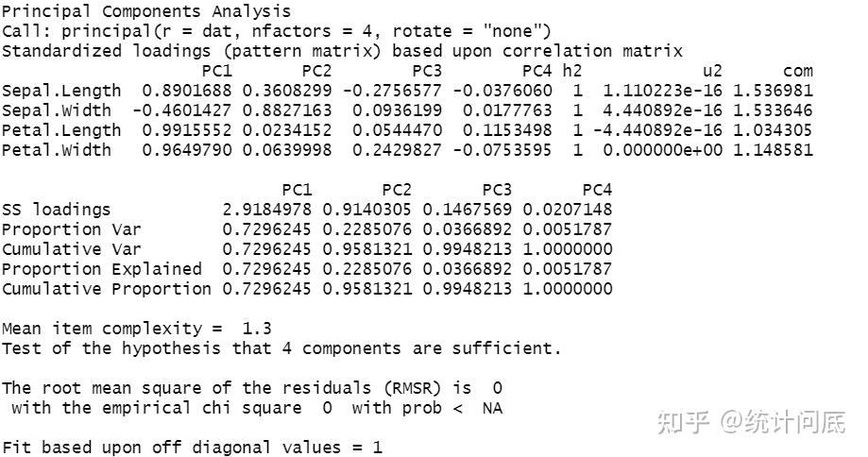Select the Petal.Length row label
The width and height of the screenshot is (868, 457).
pyautogui.click(x=61, y=130)
